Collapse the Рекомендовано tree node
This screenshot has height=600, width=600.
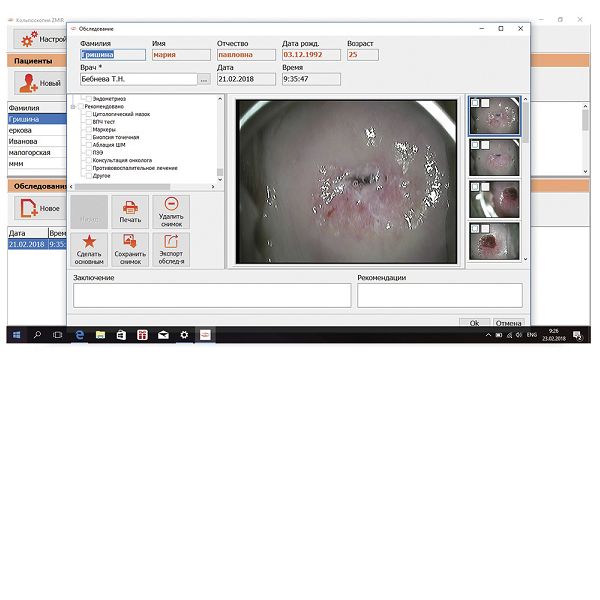73,107
